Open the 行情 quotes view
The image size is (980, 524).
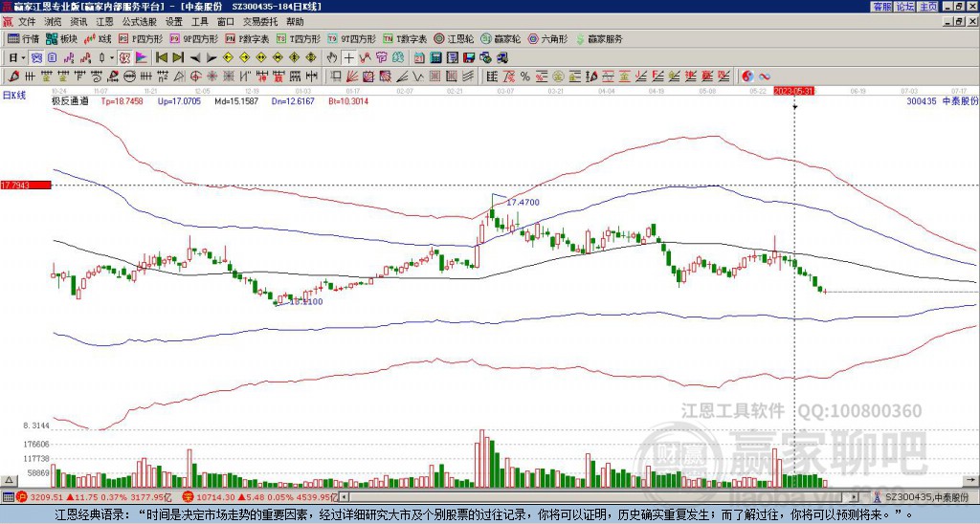click(x=24, y=38)
